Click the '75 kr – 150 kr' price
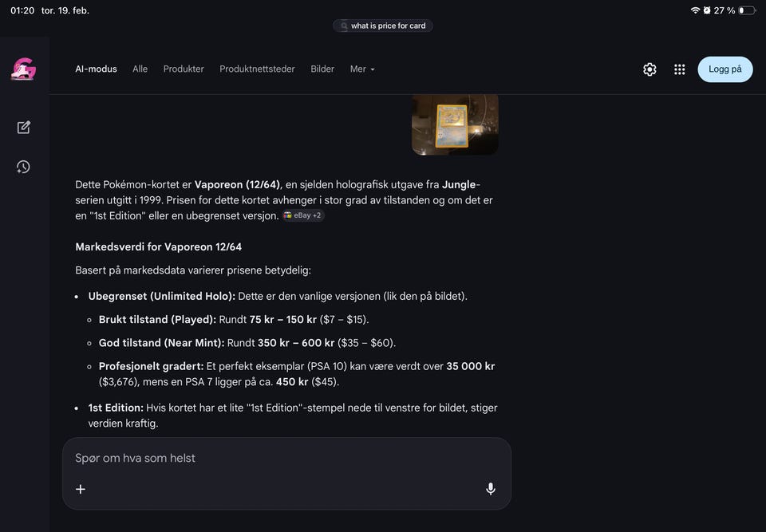 [282, 320]
